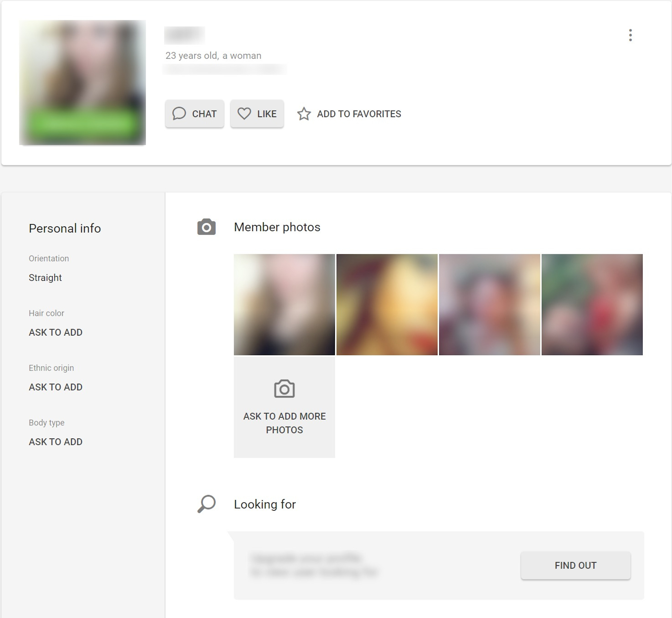Viewport: 672px width, 618px height.
Task: Click camera outline icon in photo request tile
Action: [284, 389]
